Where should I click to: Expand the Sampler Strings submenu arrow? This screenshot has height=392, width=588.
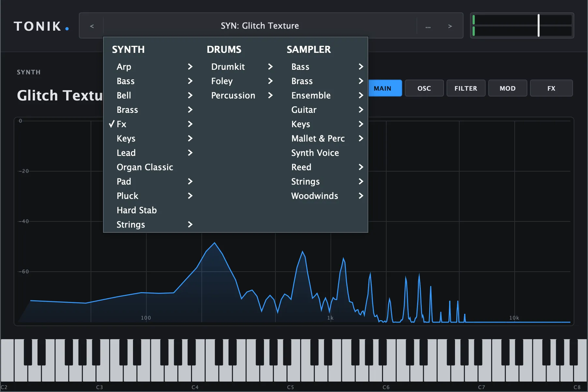point(361,181)
